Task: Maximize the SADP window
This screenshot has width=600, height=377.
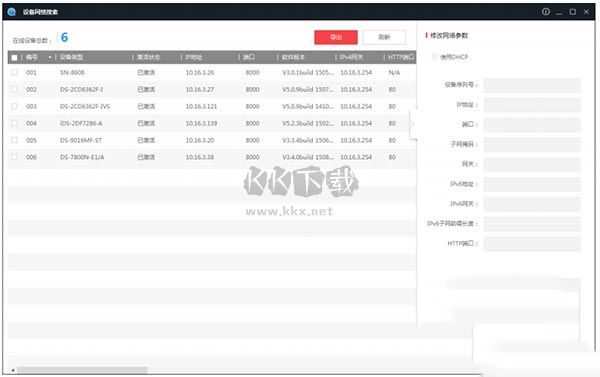Action: click(572, 12)
